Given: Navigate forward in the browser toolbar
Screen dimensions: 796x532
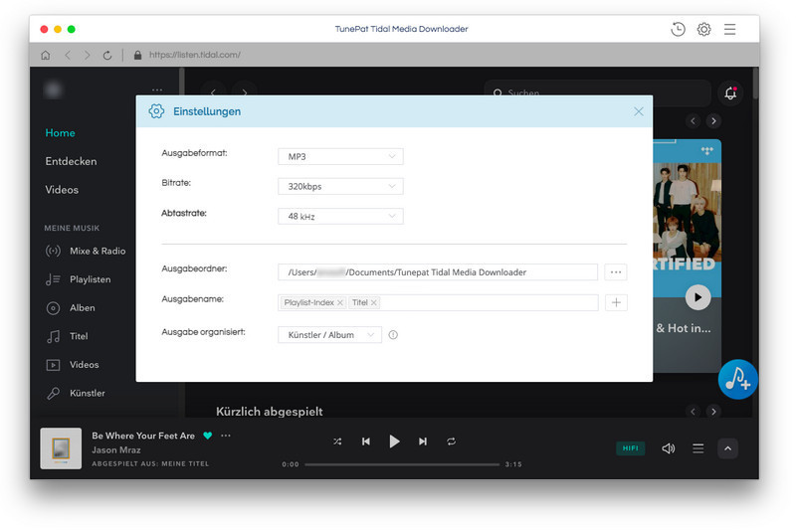Looking at the screenshot, I should click(87, 55).
